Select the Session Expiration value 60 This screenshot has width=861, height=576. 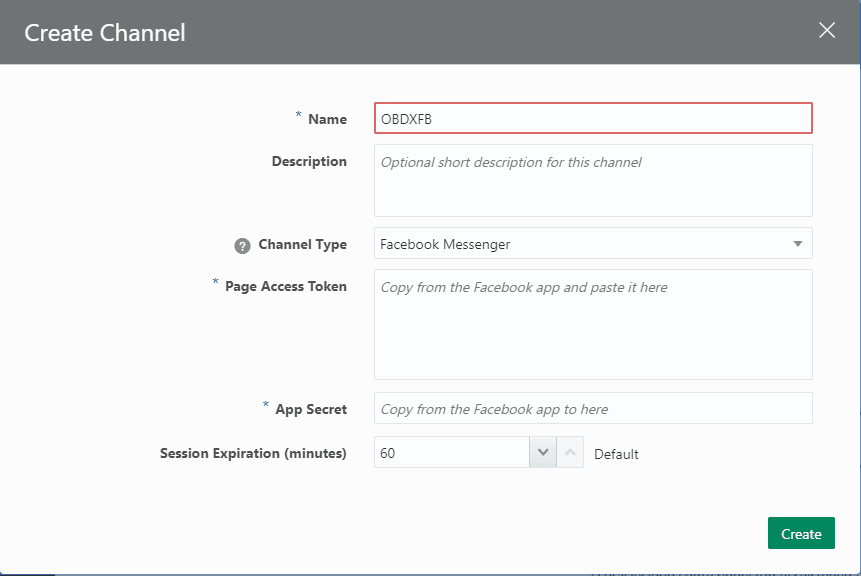coord(450,452)
